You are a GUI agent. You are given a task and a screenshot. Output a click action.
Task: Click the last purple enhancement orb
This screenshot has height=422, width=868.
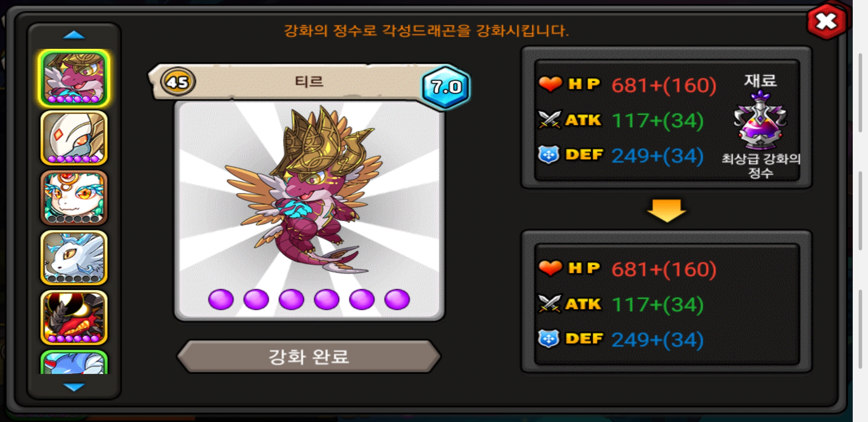[x=397, y=300]
